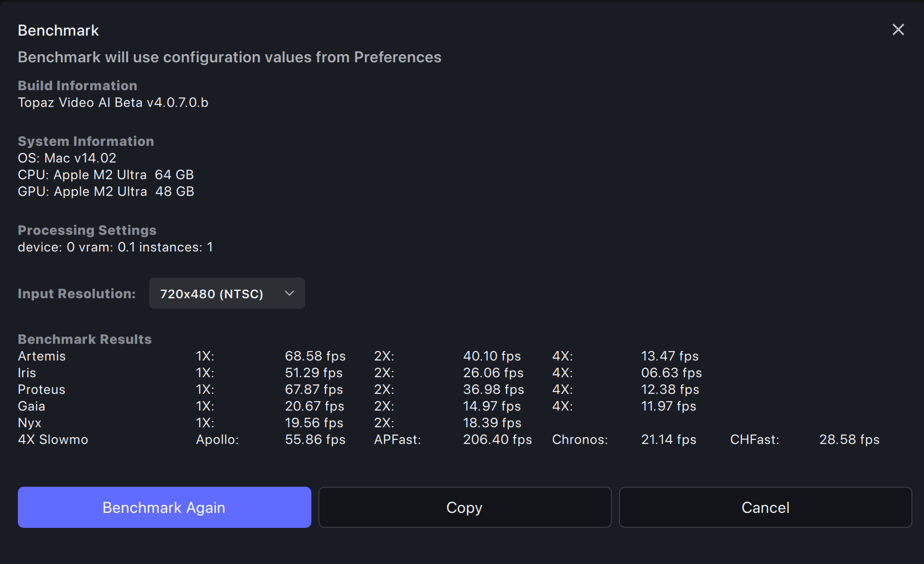Click the '2X:' label in Iris row
This screenshot has width=924, height=564.
pyautogui.click(x=384, y=373)
